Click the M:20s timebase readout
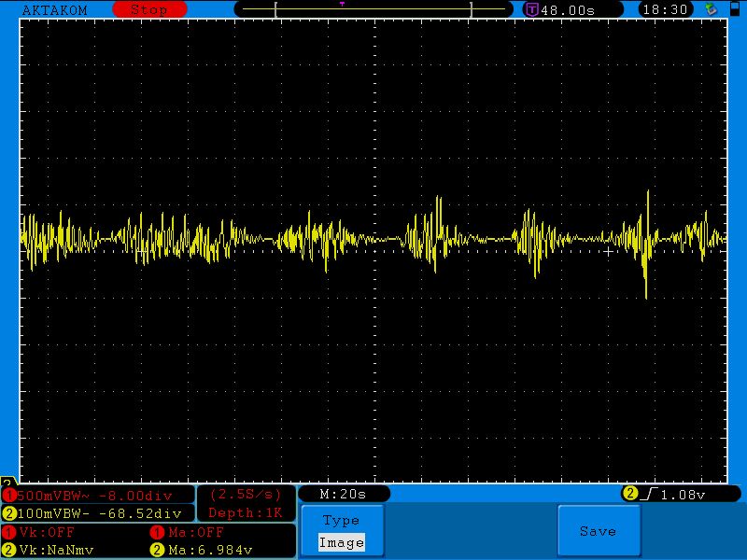 [343, 495]
